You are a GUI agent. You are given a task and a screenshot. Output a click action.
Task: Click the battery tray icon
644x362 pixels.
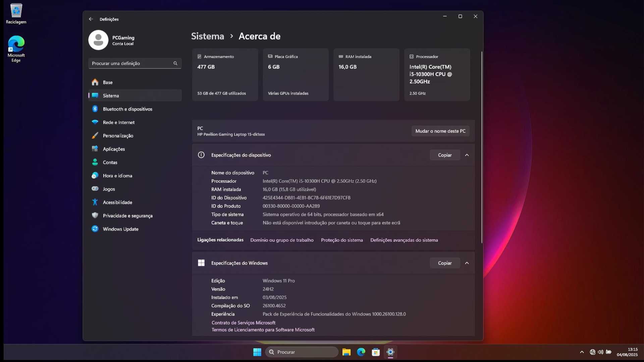tap(609, 352)
